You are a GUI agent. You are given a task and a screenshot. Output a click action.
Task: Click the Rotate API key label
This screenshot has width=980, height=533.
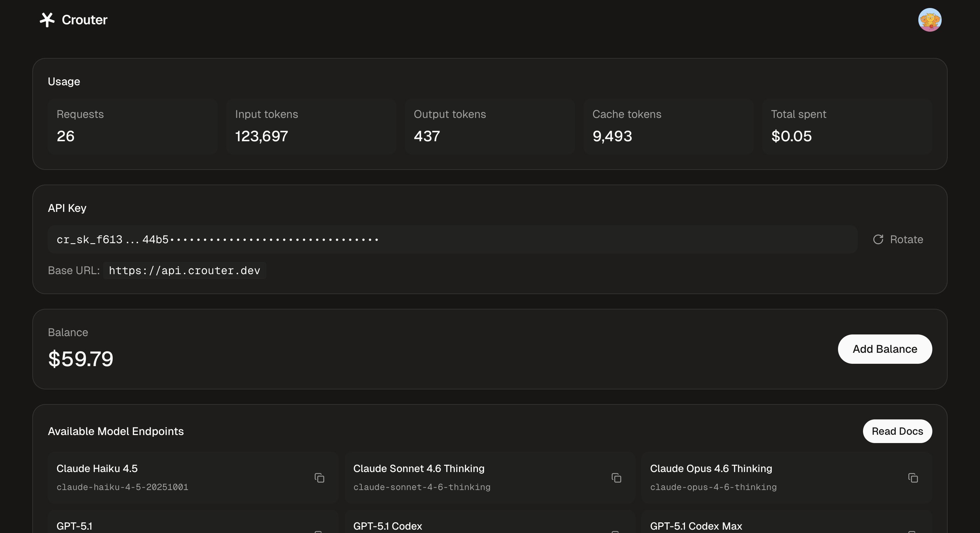(906, 239)
